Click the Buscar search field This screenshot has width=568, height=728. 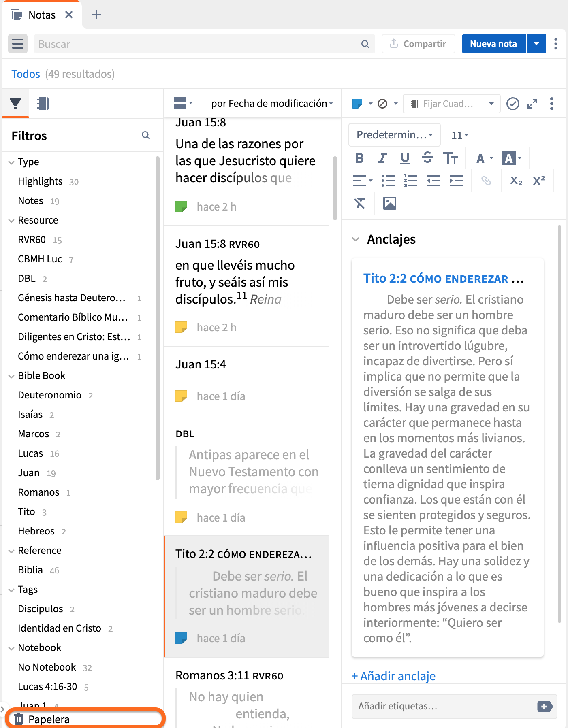point(199,44)
